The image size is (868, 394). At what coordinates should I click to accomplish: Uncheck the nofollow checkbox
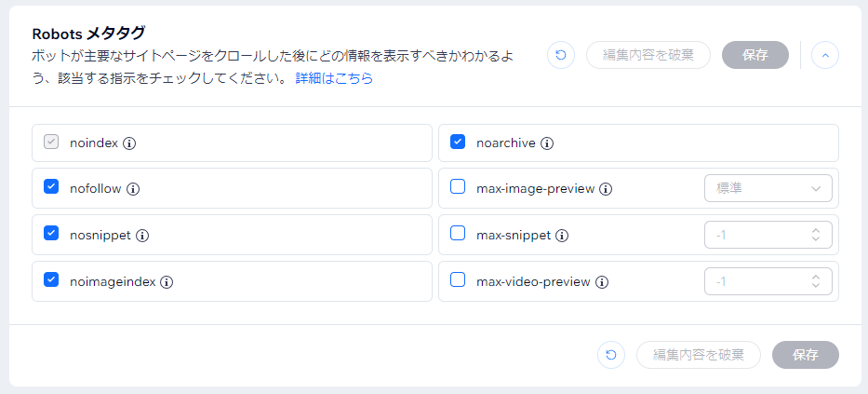tap(51, 186)
